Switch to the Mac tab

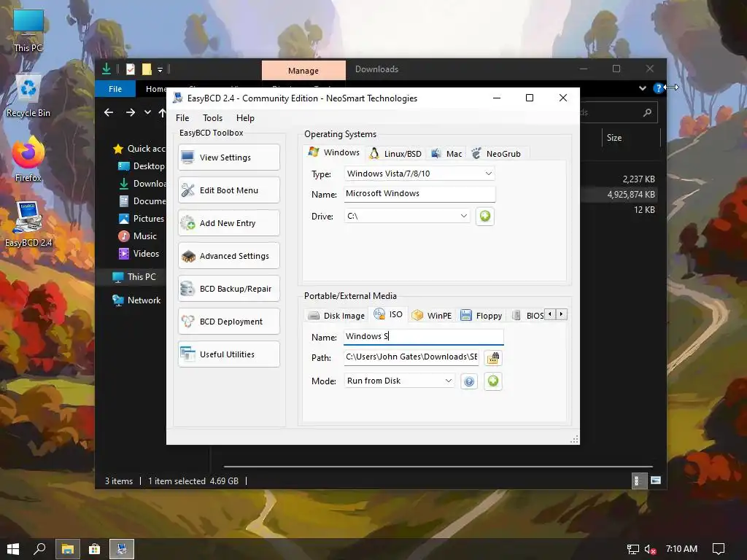[x=446, y=154]
